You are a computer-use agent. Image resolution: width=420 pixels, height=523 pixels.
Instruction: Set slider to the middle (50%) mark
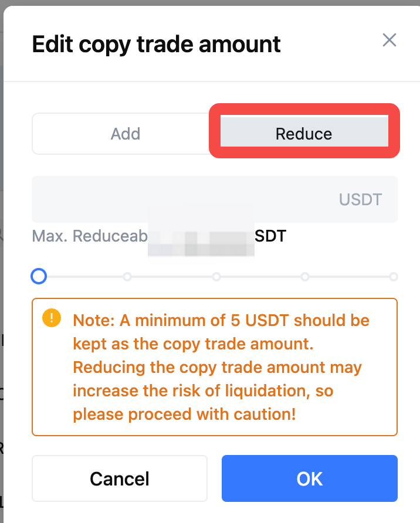(x=216, y=277)
